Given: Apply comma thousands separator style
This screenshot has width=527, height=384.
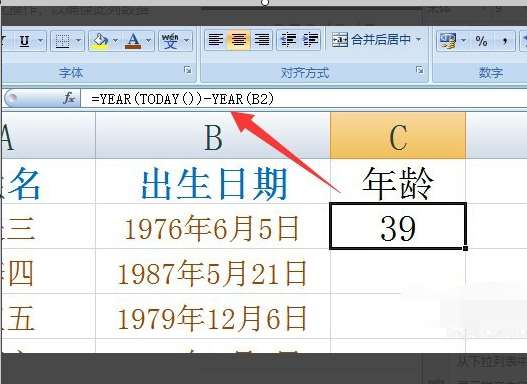Looking at the screenshot, I should click(x=504, y=41).
